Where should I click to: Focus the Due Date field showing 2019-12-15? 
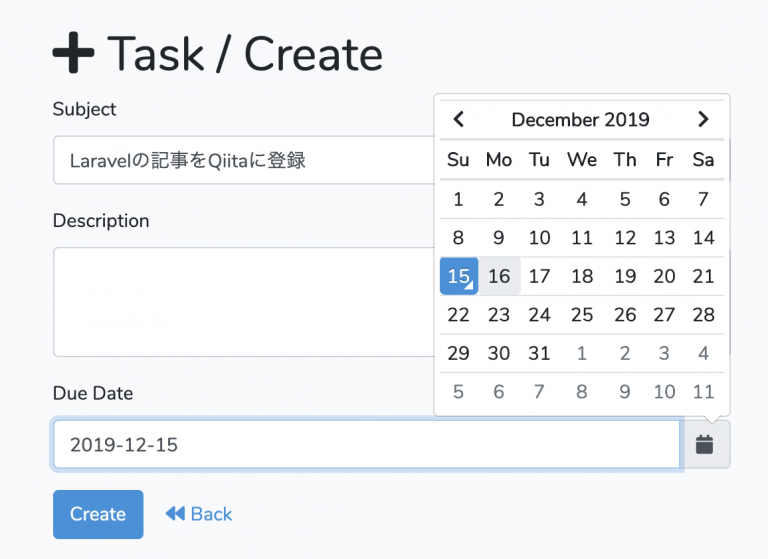367,444
